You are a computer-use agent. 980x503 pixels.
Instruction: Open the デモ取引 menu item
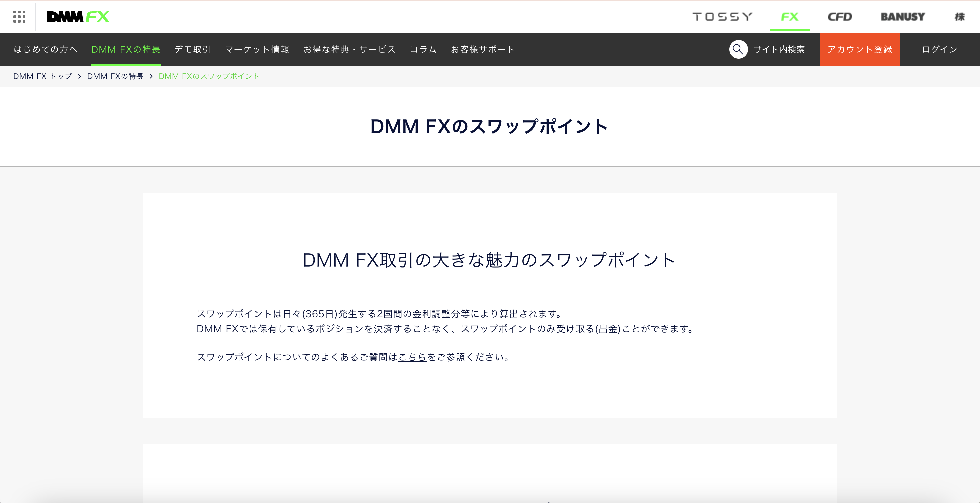(x=193, y=49)
